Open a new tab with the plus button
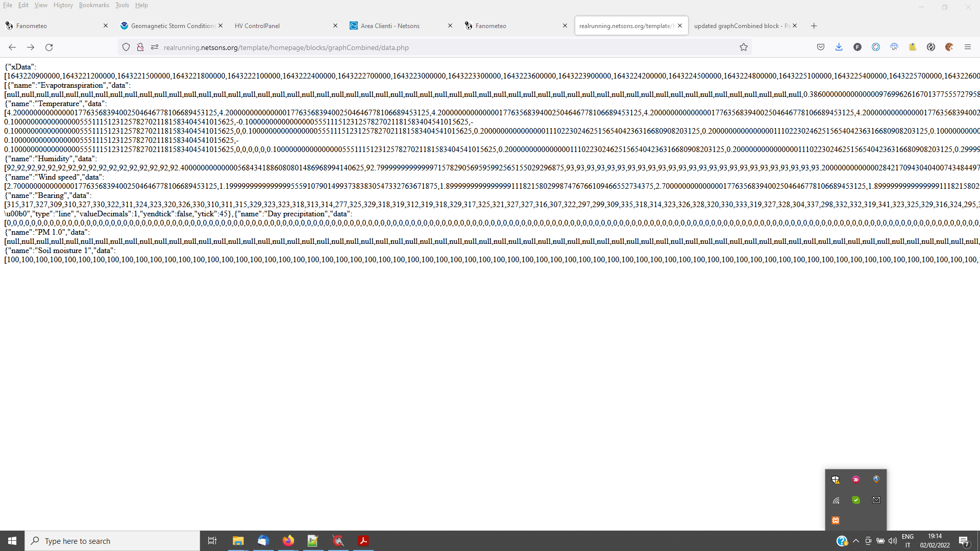This screenshot has height=551, width=980. point(814,26)
